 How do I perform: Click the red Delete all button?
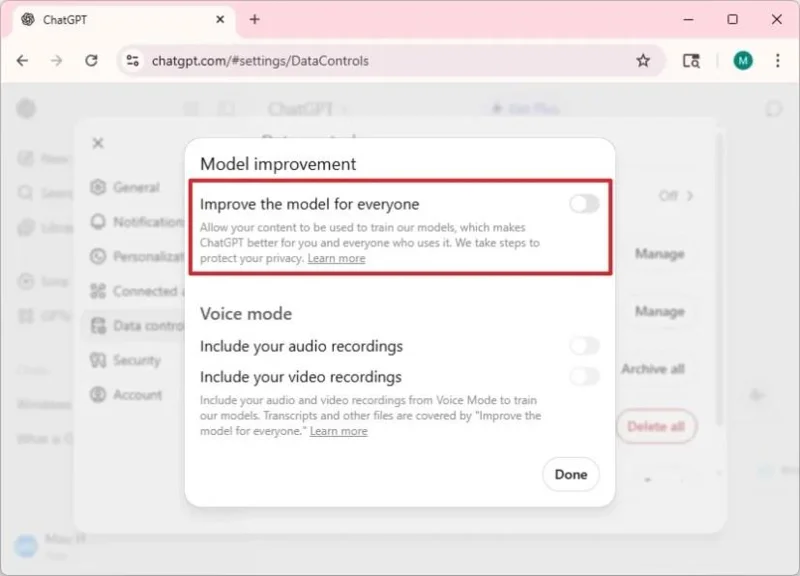[656, 427]
